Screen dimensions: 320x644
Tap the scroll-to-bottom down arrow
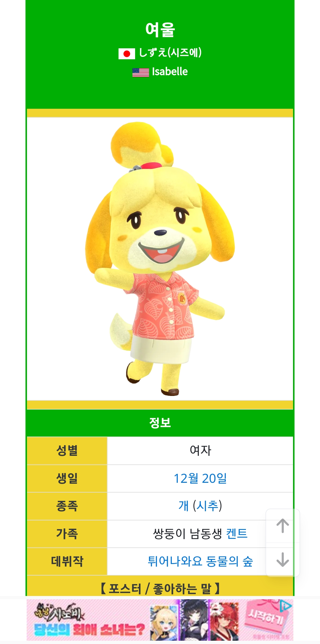[x=283, y=560]
